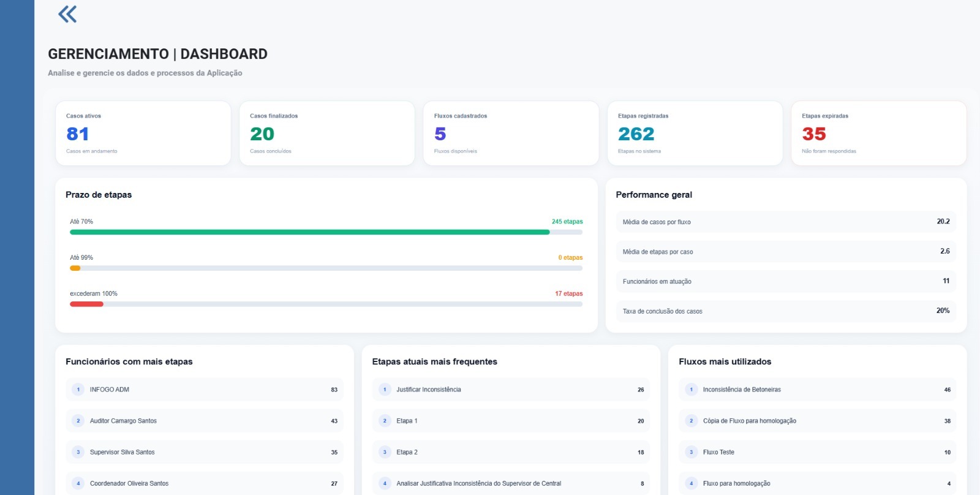Click the '17 etapas' red label

[x=569, y=294]
